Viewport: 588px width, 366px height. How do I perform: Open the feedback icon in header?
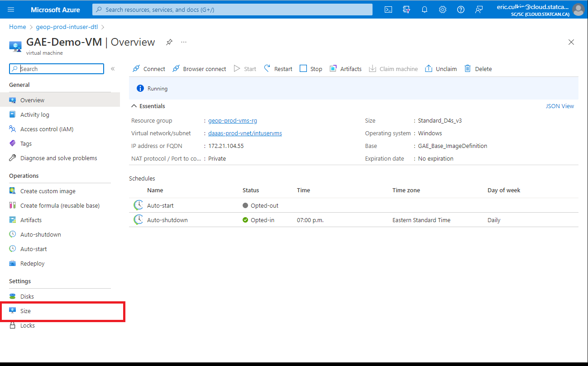[478, 10]
